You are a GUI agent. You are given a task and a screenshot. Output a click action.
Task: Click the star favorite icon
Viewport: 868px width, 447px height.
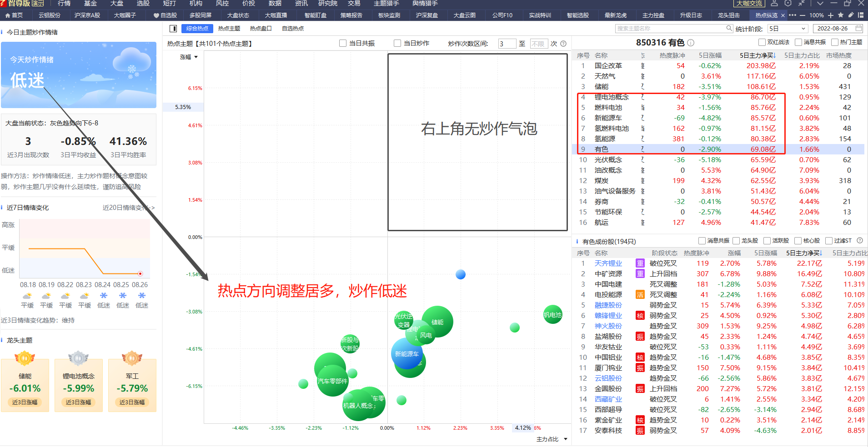pyautogui.click(x=841, y=15)
